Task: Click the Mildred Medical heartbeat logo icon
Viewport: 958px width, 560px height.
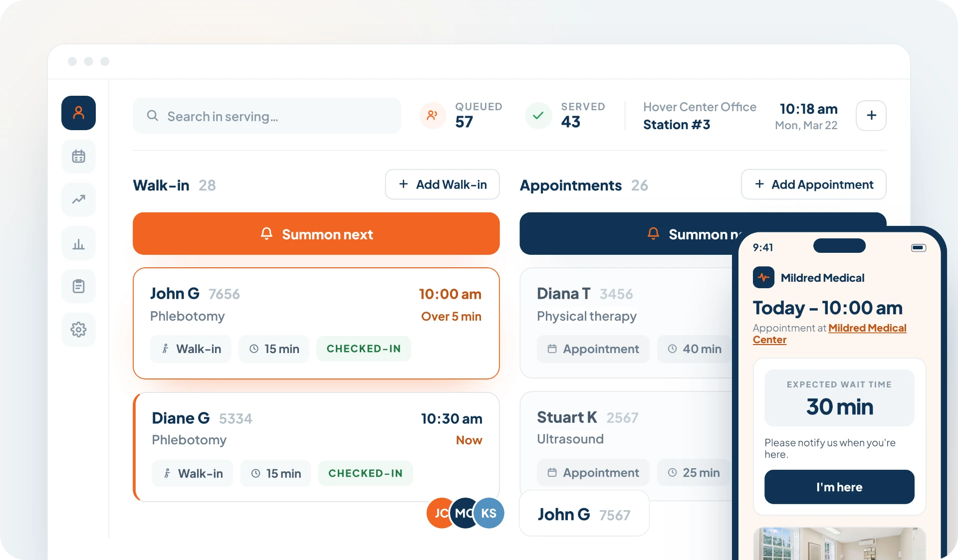Action: point(763,277)
